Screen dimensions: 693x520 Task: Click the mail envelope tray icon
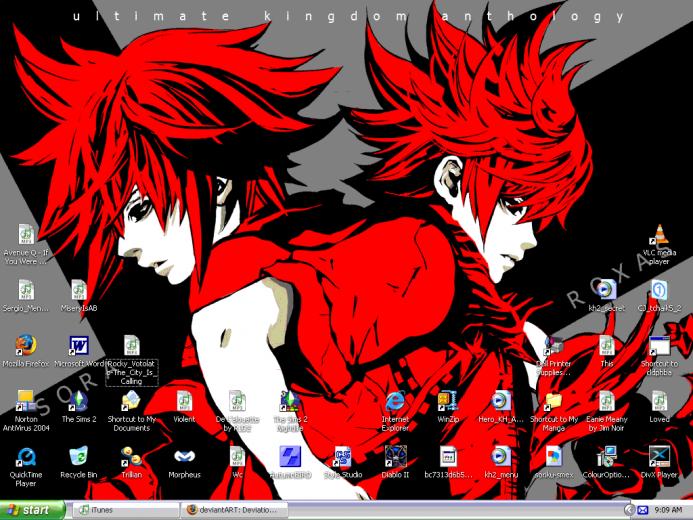[642, 510]
